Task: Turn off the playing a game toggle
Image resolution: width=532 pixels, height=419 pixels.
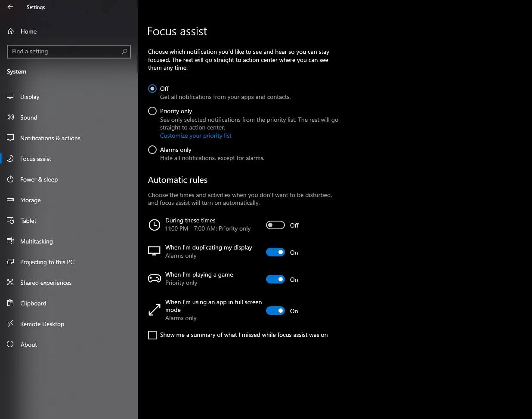Action: [275, 279]
